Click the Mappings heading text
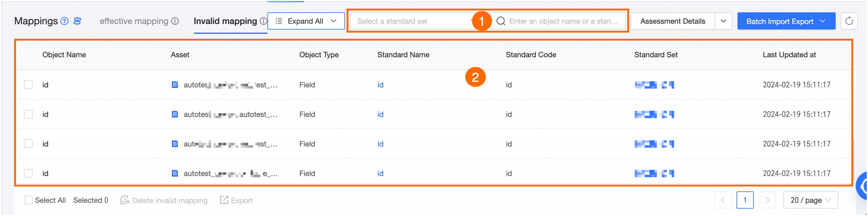 tap(36, 21)
